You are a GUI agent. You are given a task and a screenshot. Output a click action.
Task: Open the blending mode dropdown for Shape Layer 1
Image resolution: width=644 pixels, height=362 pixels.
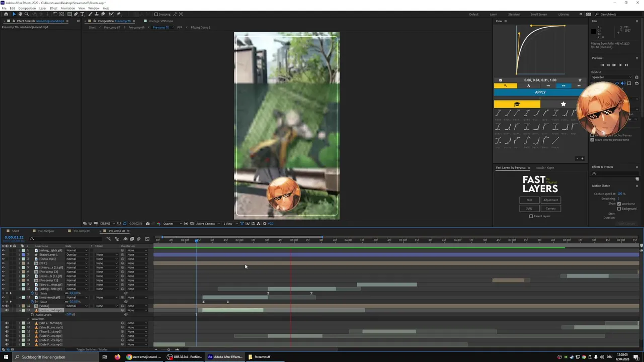pyautogui.click(x=76, y=255)
